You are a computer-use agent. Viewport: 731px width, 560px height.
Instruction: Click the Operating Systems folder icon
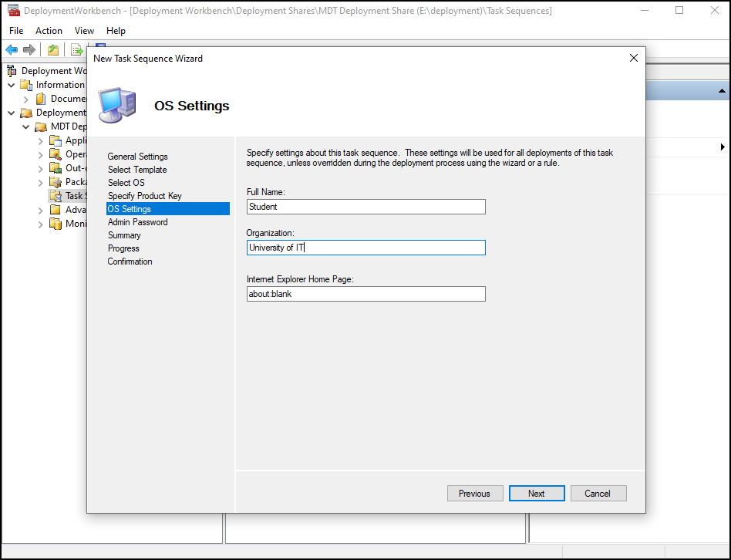pyautogui.click(x=56, y=154)
